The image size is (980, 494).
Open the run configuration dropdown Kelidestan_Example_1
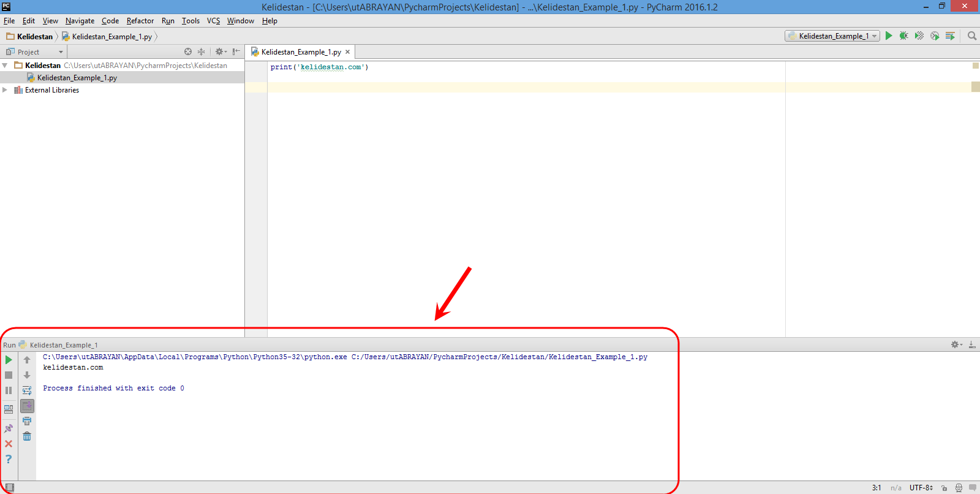[832, 36]
